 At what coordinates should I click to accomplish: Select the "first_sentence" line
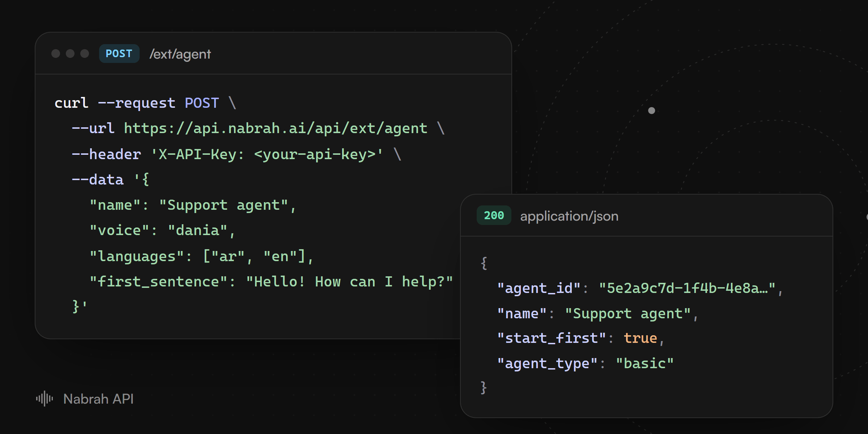(271, 282)
